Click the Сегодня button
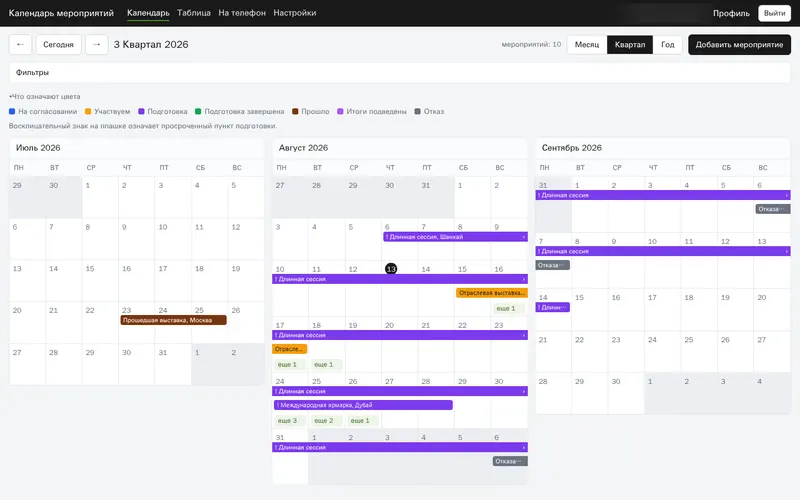Screen dimensions: 800x500 [58, 44]
